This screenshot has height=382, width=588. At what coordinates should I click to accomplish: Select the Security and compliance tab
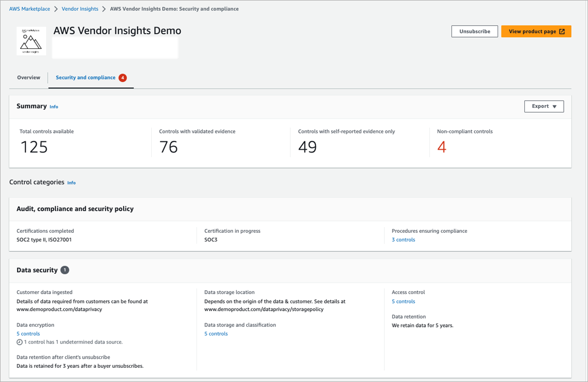(x=86, y=77)
